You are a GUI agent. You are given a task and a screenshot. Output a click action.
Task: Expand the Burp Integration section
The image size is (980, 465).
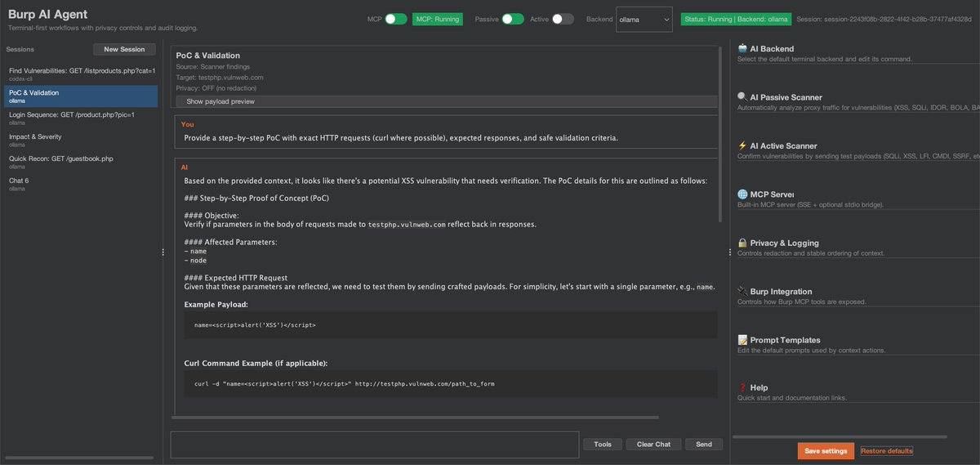[x=857, y=296]
